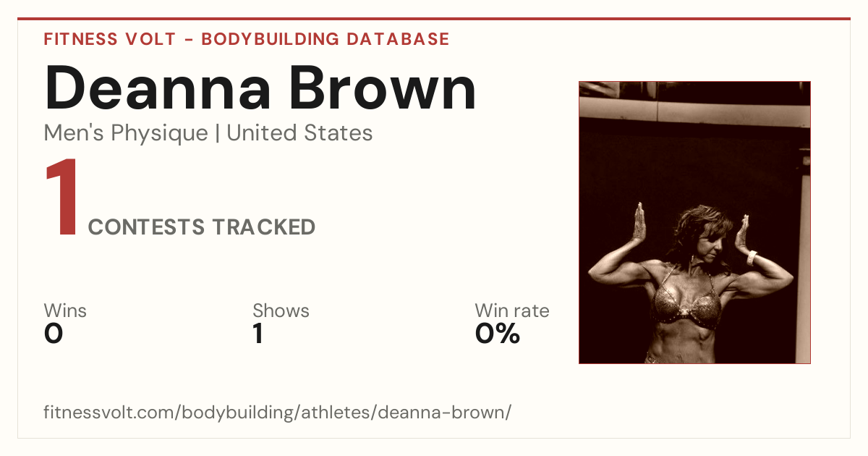The width and height of the screenshot is (868, 456).
Task: Click the FITNESS VOLT words in header
Action: pos(109,39)
